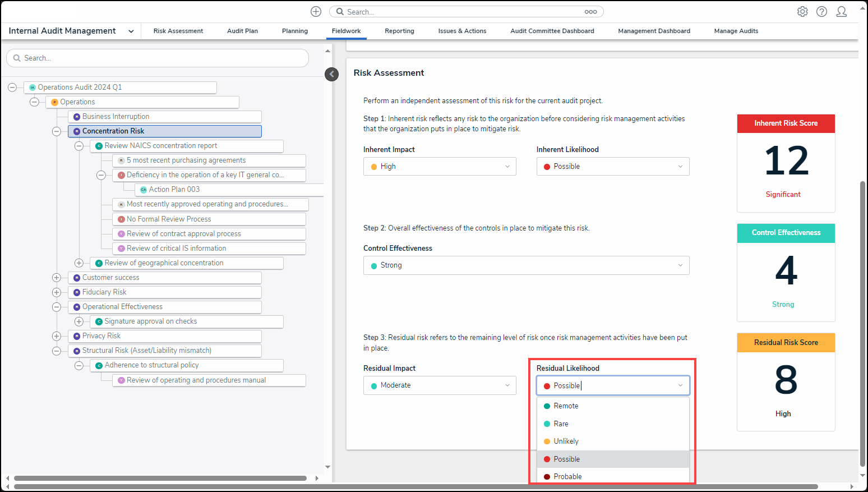The height and width of the screenshot is (492, 868).
Task: Expand Review of geographical concentration node
Action: [x=79, y=263]
